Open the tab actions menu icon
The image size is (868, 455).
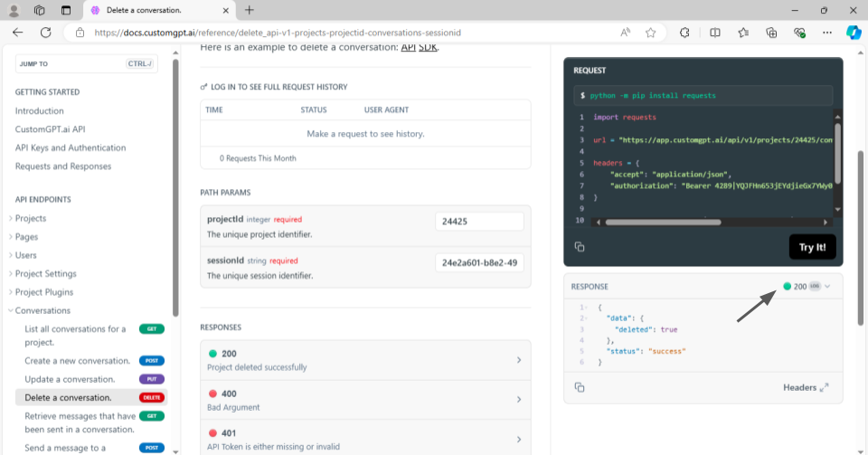pos(66,10)
